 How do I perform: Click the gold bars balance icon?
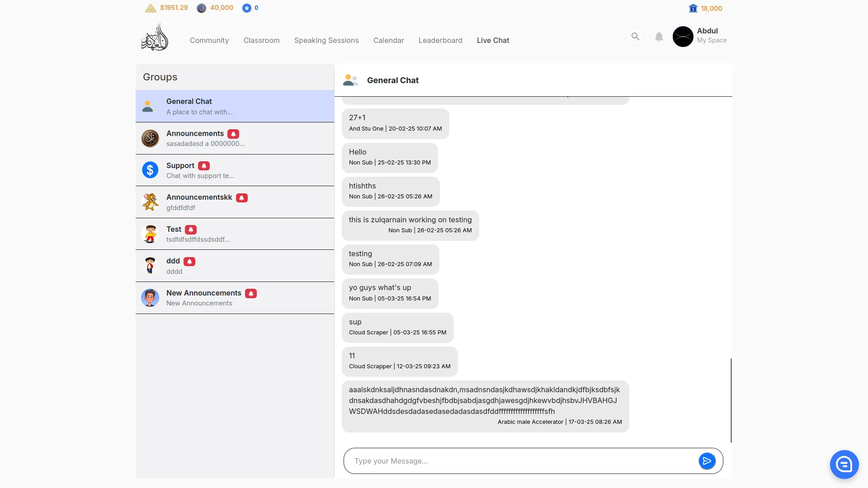[x=151, y=8]
